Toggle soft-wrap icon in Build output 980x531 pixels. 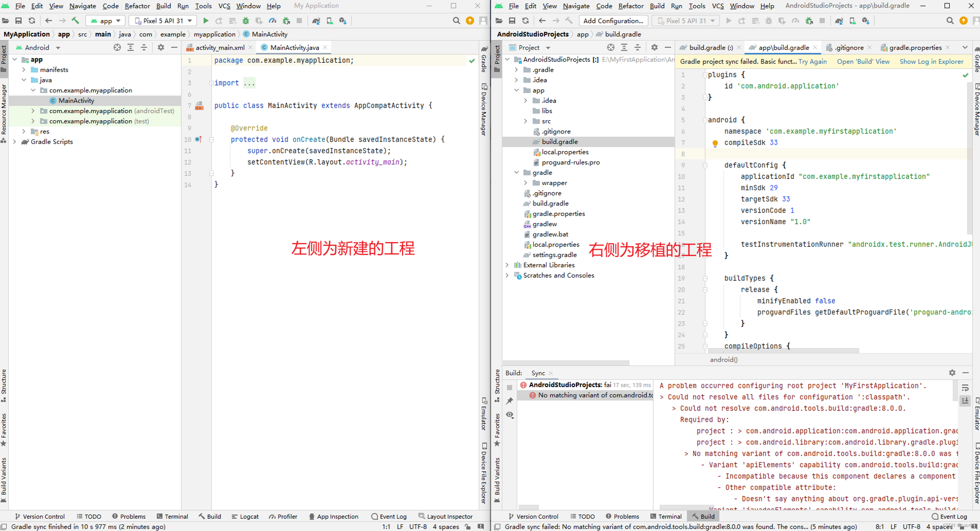965,387
